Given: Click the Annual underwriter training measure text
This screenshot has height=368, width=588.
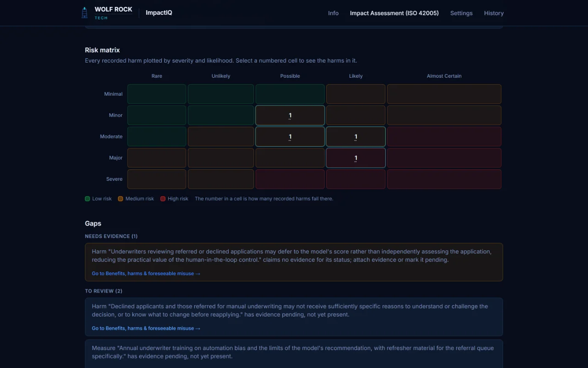Looking at the screenshot, I should (x=293, y=352).
